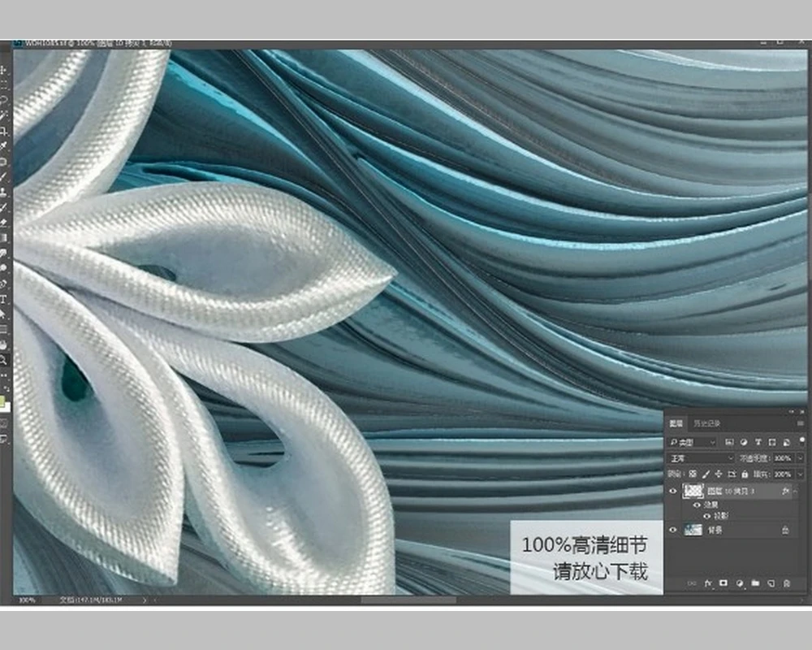The width and height of the screenshot is (812, 650).
Task: Select the Eraser tool
Action: pos(4,223)
